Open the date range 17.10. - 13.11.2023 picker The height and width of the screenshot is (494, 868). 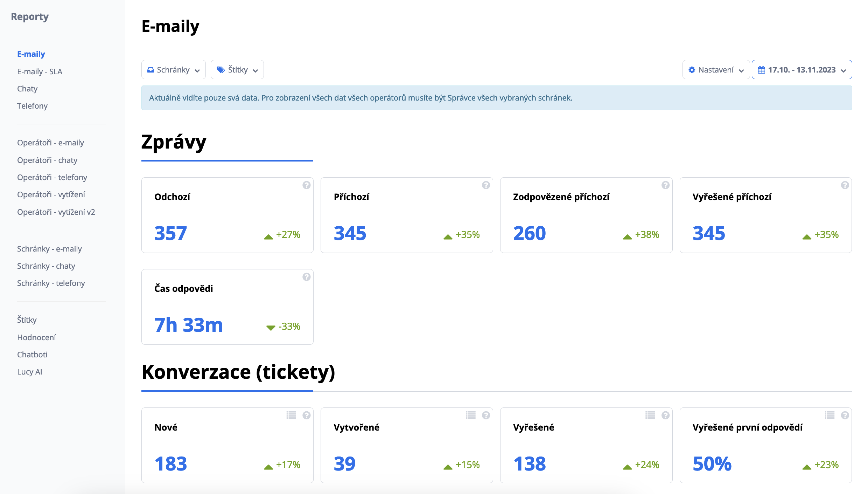801,70
